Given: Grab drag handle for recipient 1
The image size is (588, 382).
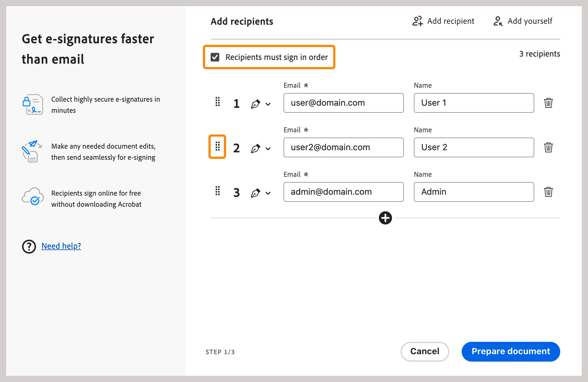Looking at the screenshot, I should (217, 102).
